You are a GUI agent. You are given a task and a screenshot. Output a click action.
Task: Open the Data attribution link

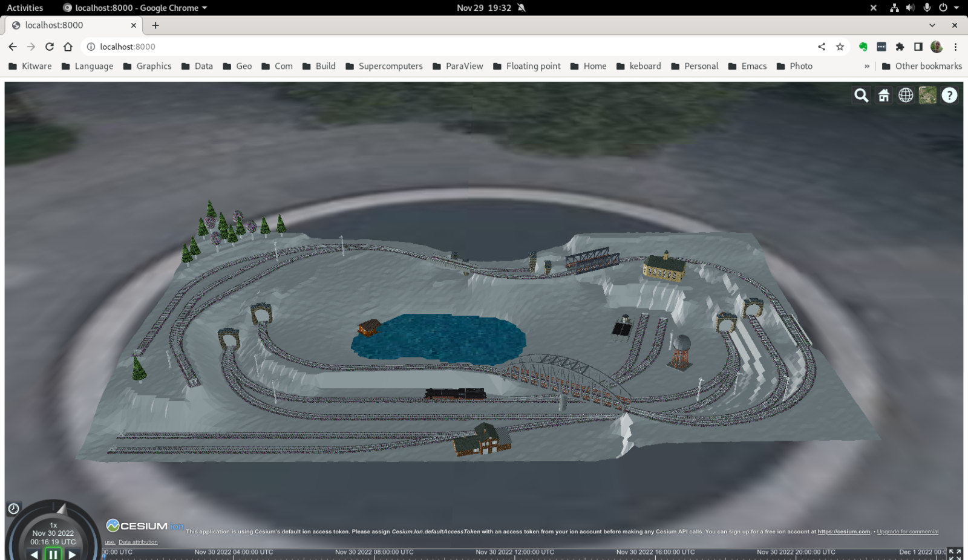139,542
